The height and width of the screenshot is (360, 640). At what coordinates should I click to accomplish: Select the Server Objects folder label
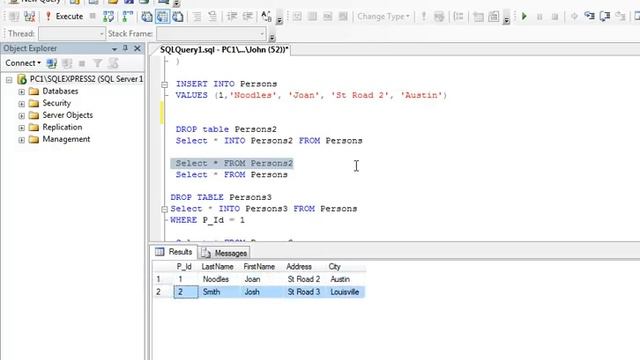coord(67,115)
